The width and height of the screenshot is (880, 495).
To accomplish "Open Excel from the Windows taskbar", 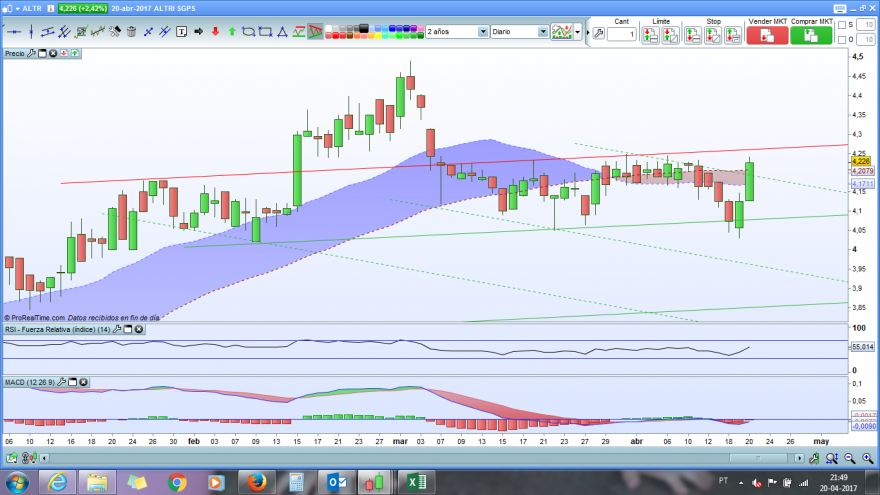I will tap(416, 482).
